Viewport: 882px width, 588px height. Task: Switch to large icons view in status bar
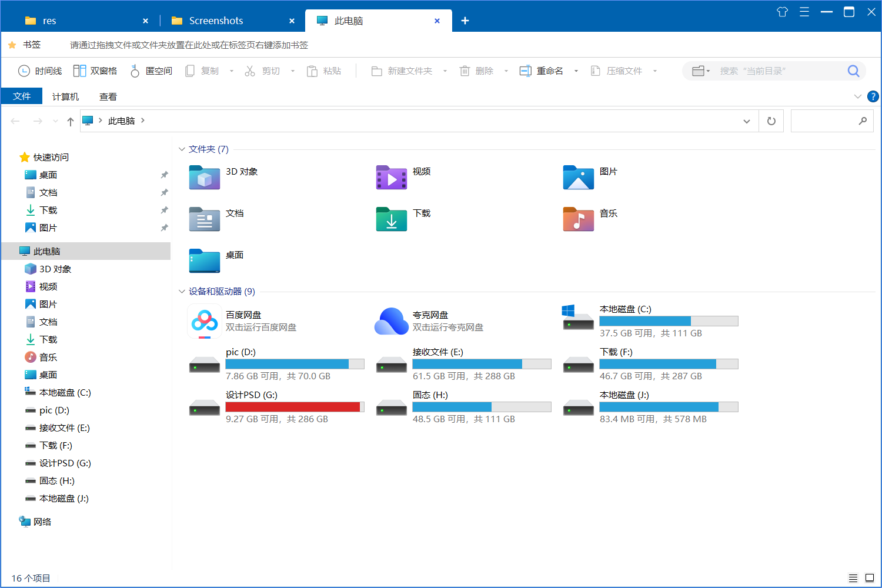(870, 578)
